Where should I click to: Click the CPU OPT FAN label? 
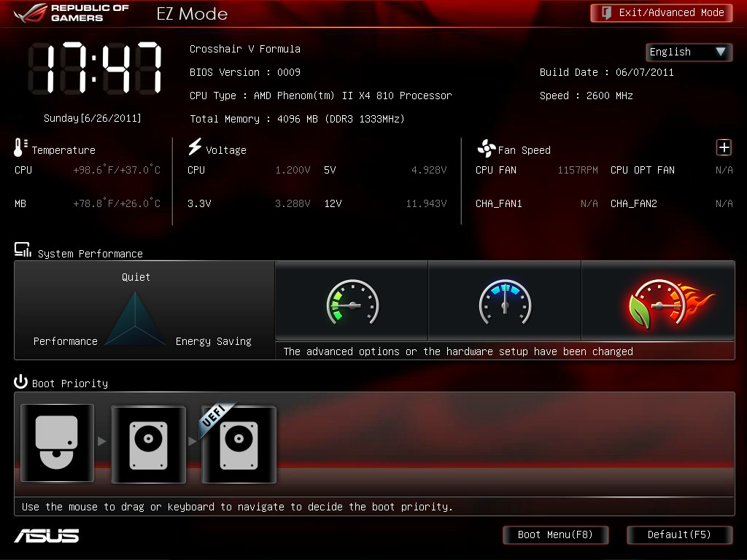point(643,170)
